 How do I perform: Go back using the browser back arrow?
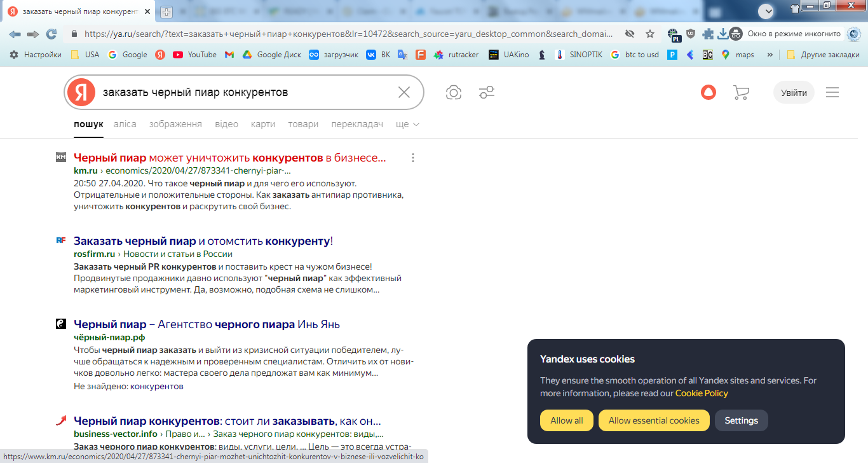click(x=15, y=34)
